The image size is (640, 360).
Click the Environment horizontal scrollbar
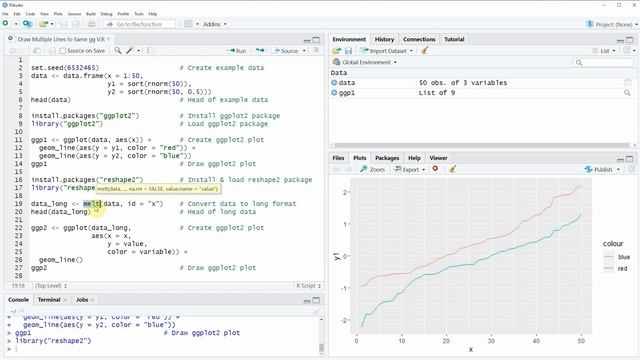tap(482, 145)
